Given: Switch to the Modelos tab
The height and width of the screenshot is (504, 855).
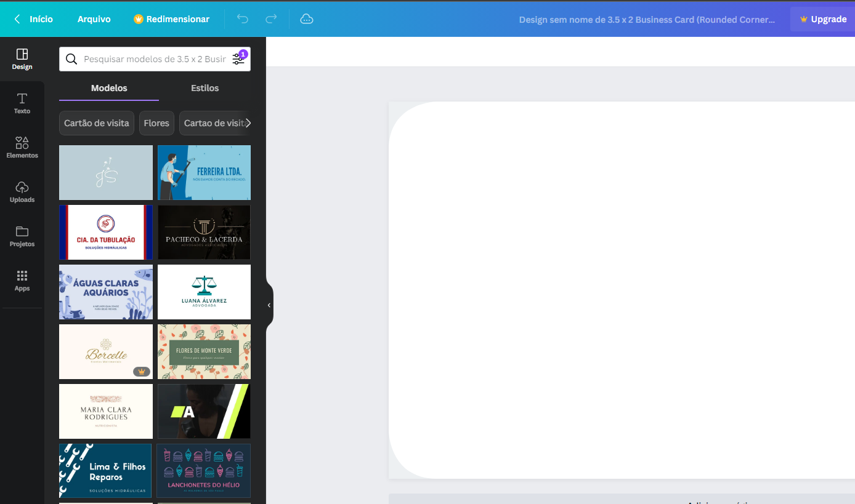Looking at the screenshot, I should pyautogui.click(x=109, y=88).
